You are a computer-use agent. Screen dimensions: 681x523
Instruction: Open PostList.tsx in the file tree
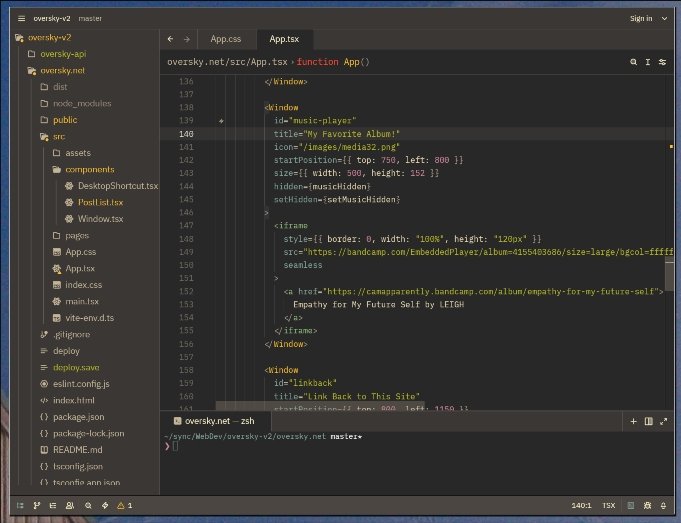100,202
